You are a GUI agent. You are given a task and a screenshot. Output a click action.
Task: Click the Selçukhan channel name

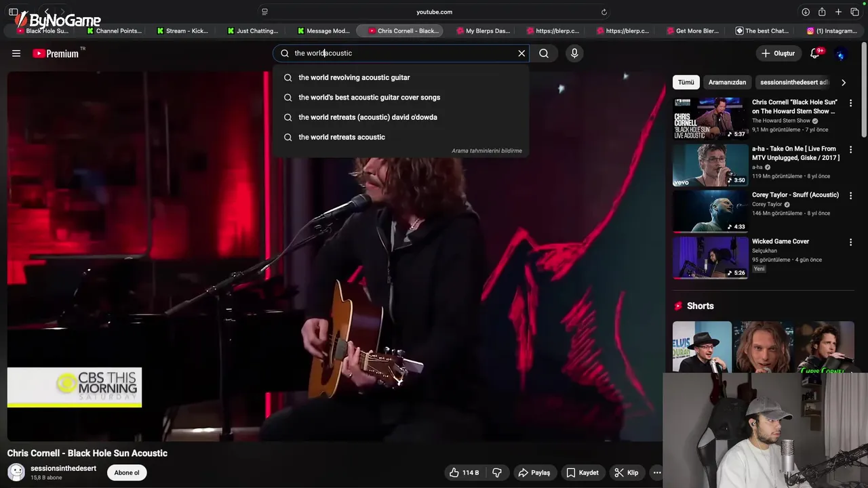click(765, 251)
